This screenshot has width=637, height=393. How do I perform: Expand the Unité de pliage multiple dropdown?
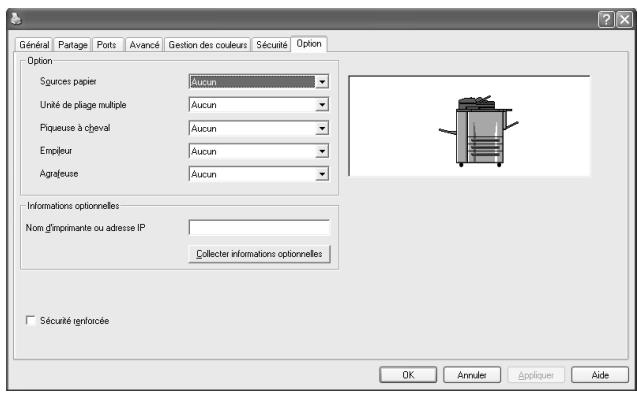pos(259,105)
